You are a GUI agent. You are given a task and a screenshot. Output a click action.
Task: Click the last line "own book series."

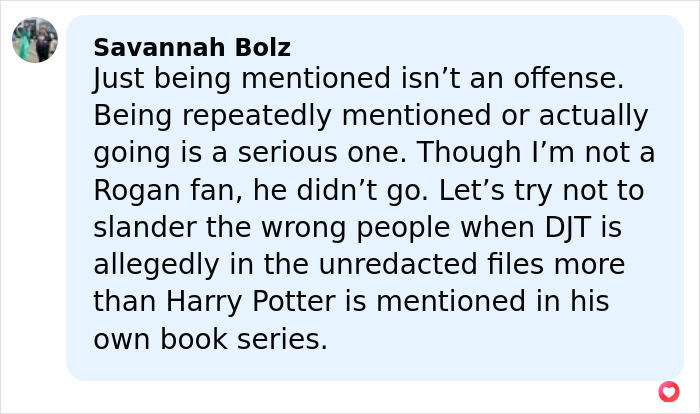210,339
